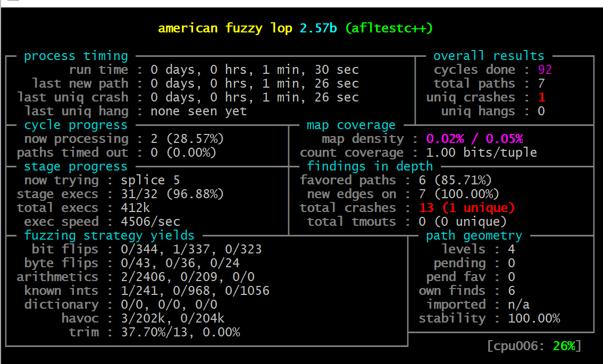Select the byte flips value "0/43, 0/36, 0/24"
Image resolution: width=603 pixels, height=364 pixels.
(180, 263)
